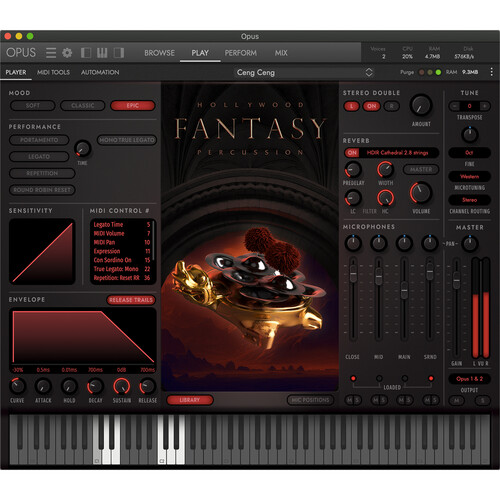Toggle Mono True Legato
This screenshot has width=500, height=500.
coord(127,140)
